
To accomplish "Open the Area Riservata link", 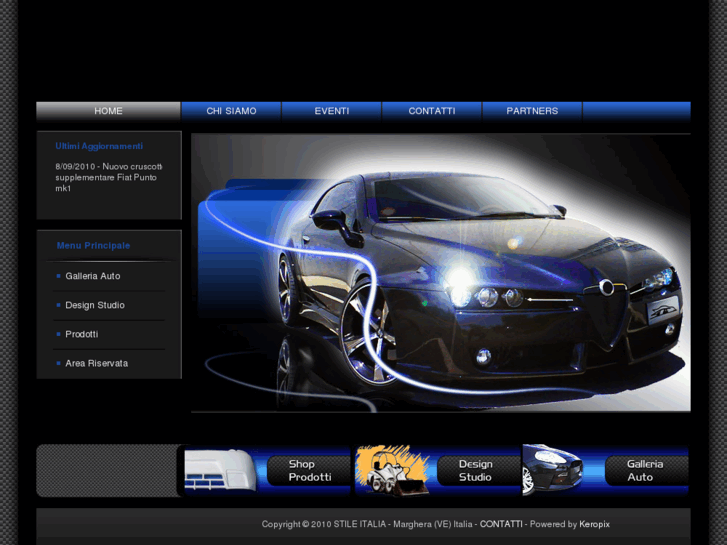I will tap(97, 363).
